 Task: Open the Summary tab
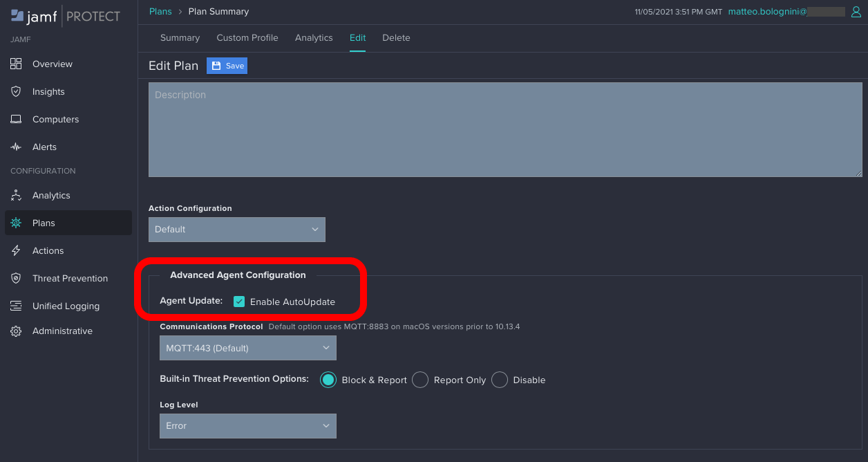click(180, 38)
